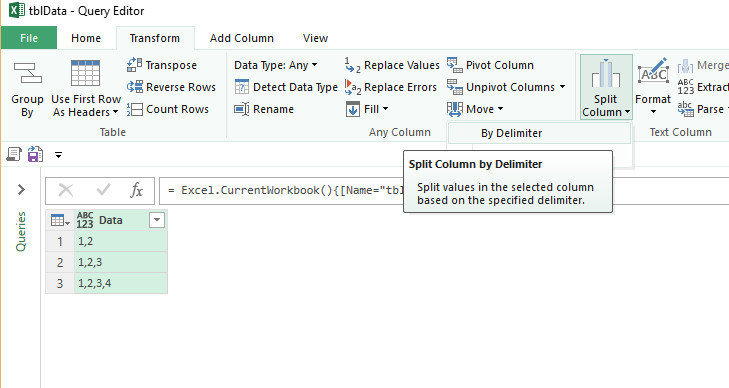
Task: Click Reverse Rows
Action: (171, 87)
